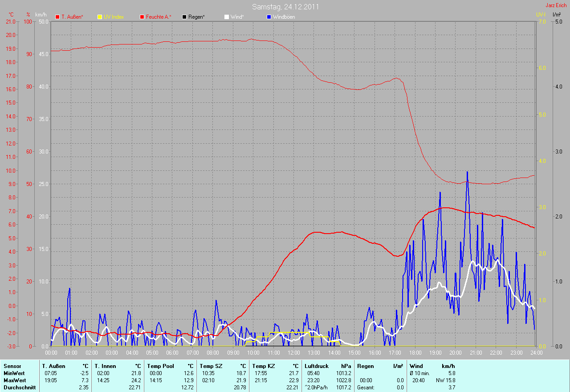Select the pool average value '12.72'
570x392 pixels.
point(187,388)
